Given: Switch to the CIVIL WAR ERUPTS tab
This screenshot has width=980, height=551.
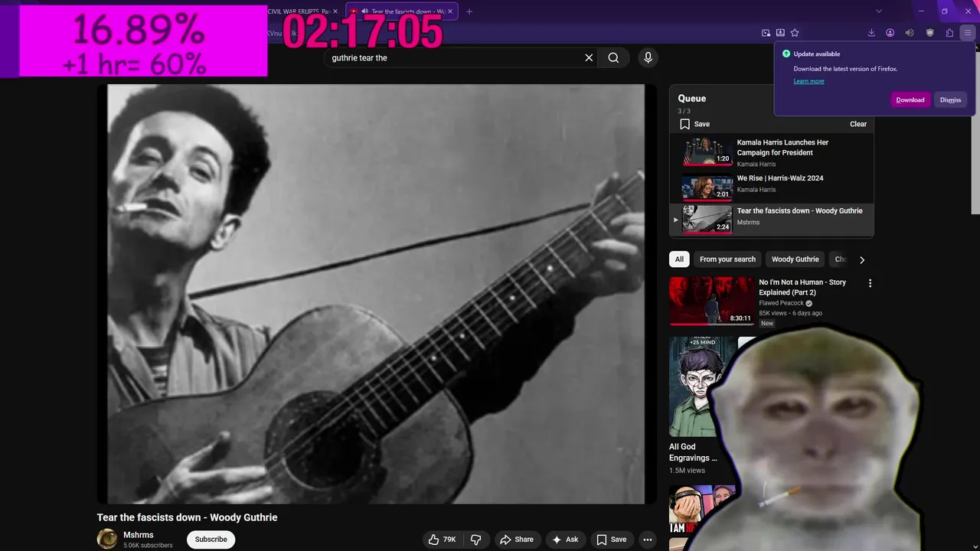Looking at the screenshot, I should pyautogui.click(x=298, y=11).
